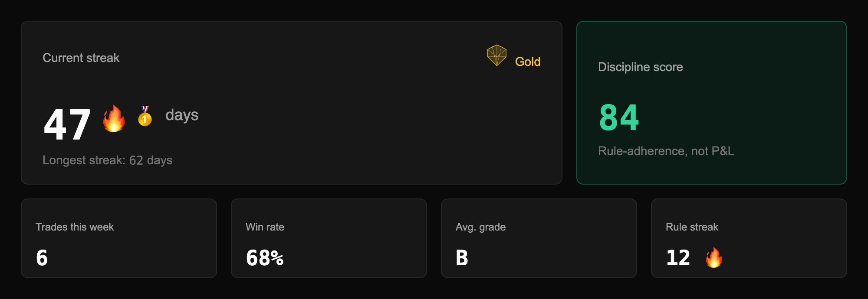868x299 pixels.
Task: Click the flame emoji beside 47
Action: pyautogui.click(x=114, y=118)
